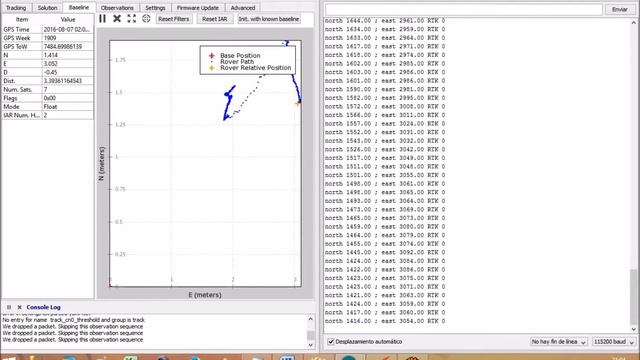Select Mode value Float
The width and height of the screenshot is (640, 360).
tap(67, 107)
